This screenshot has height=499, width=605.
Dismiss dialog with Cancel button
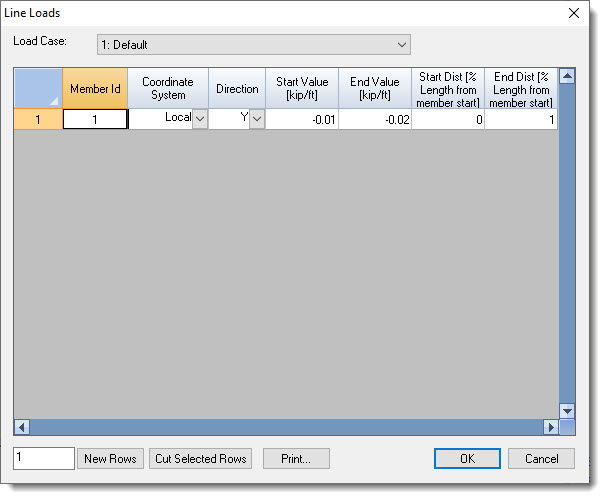pyautogui.click(x=541, y=459)
